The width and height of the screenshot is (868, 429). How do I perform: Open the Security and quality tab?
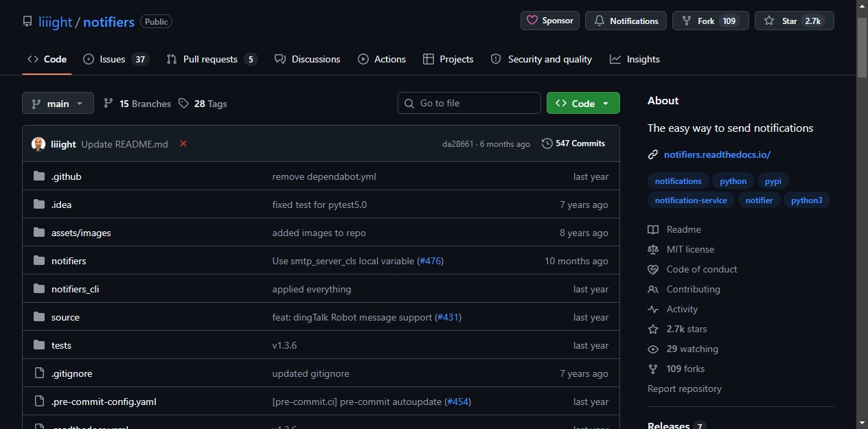[x=541, y=59]
